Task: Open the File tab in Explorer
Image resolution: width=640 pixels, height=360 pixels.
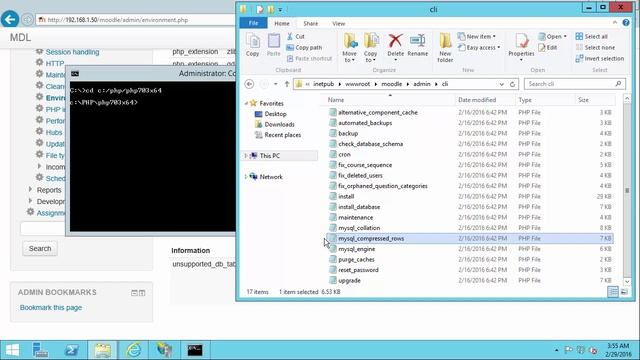Action: point(253,23)
